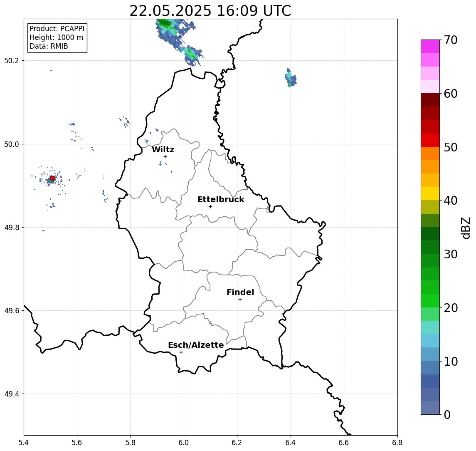Click the green rain echo just north of Luxembourg's border
Image resolution: width=476 pixels, height=451 pixels.
pyautogui.click(x=192, y=56)
